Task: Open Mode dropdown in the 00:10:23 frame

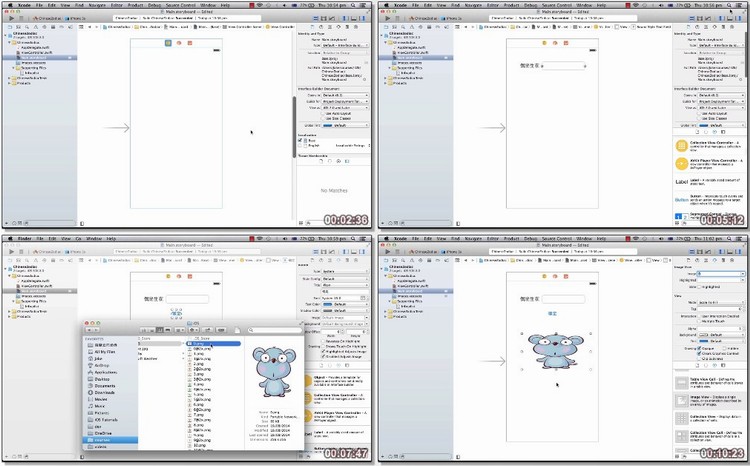Action: pyautogui.click(x=720, y=302)
